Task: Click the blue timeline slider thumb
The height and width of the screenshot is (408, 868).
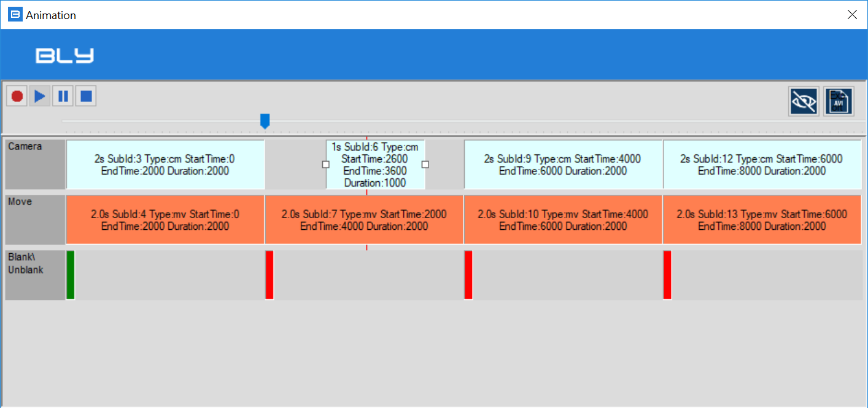Action: pos(265,121)
